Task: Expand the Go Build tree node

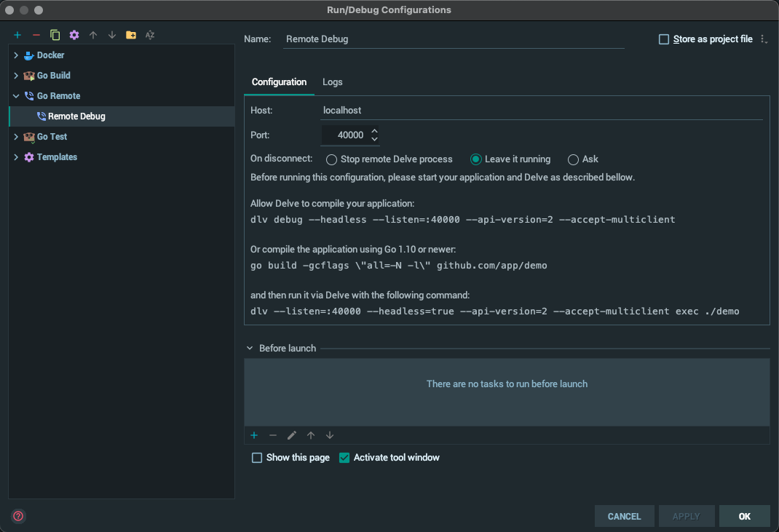Action: pos(16,76)
